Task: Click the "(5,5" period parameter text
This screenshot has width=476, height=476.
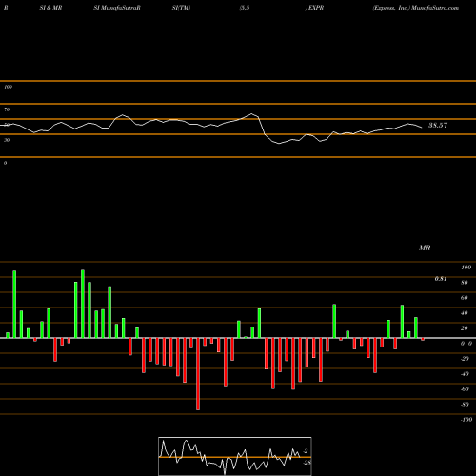Action: 245,8
